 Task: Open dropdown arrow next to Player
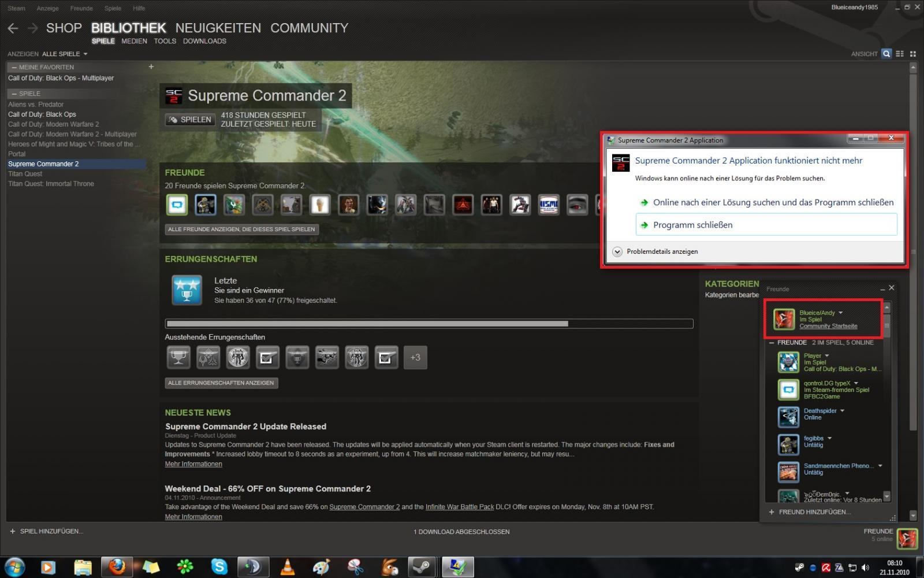click(x=827, y=355)
